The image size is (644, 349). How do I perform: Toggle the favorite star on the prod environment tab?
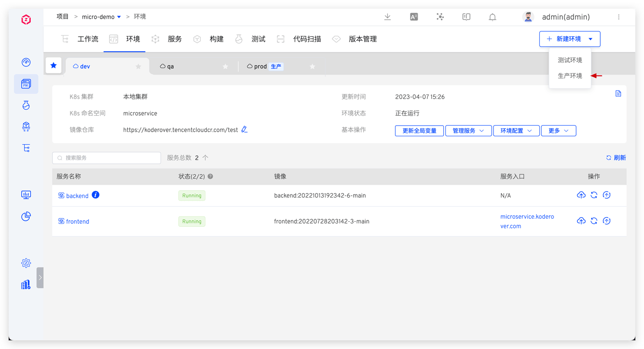(312, 66)
